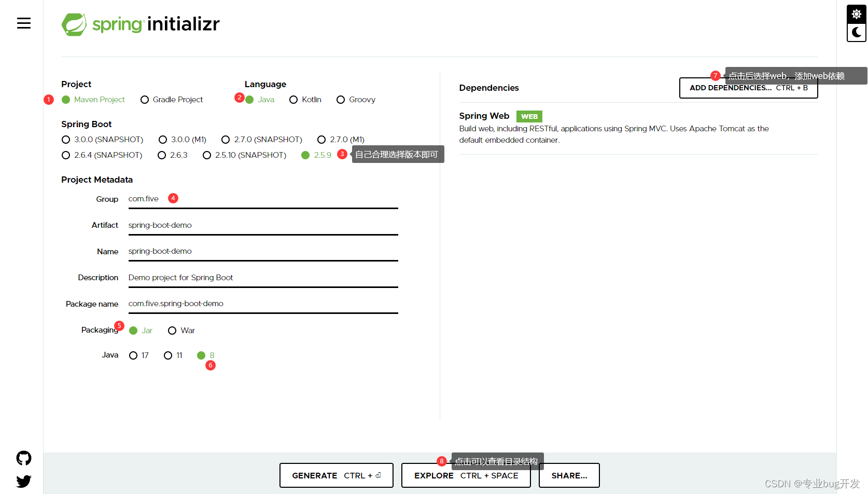This screenshot has width=868, height=494.
Task: Edit the Artifact input field
Action: (x=263, y=225)
